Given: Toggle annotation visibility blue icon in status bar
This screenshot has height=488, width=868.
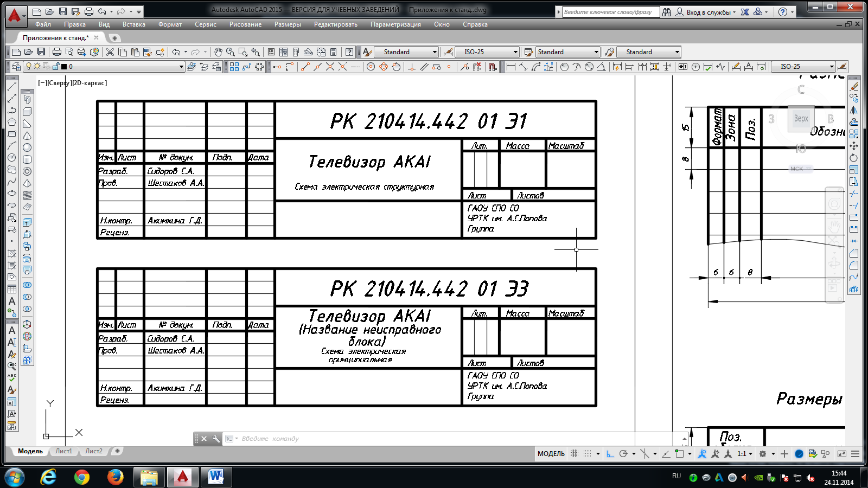Looking at the screenshot, I should coord(702,454).
